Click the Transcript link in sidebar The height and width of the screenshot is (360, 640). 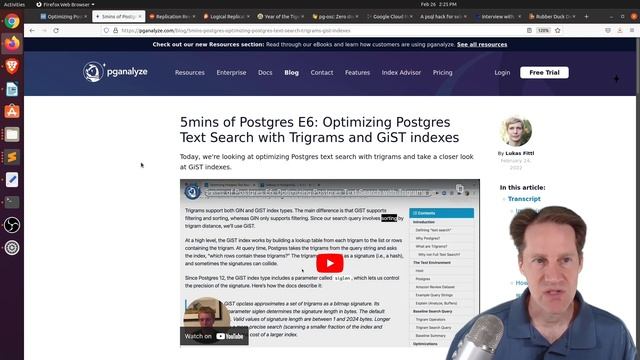[524, 199]
